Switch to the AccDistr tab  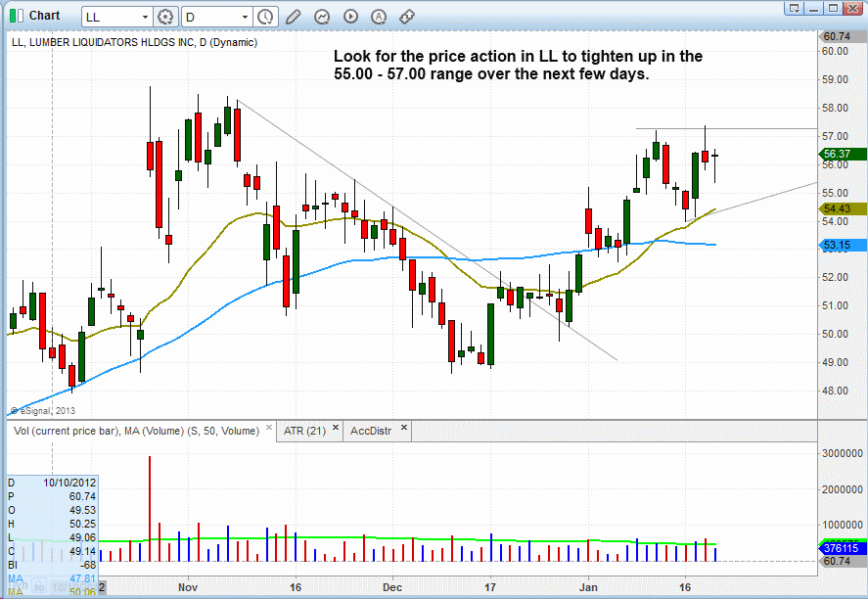pos(371,431)
